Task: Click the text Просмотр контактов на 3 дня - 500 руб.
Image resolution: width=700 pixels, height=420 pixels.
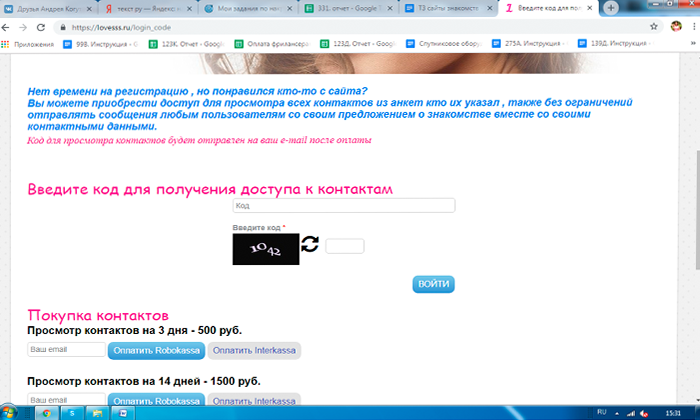Action: 134,331
